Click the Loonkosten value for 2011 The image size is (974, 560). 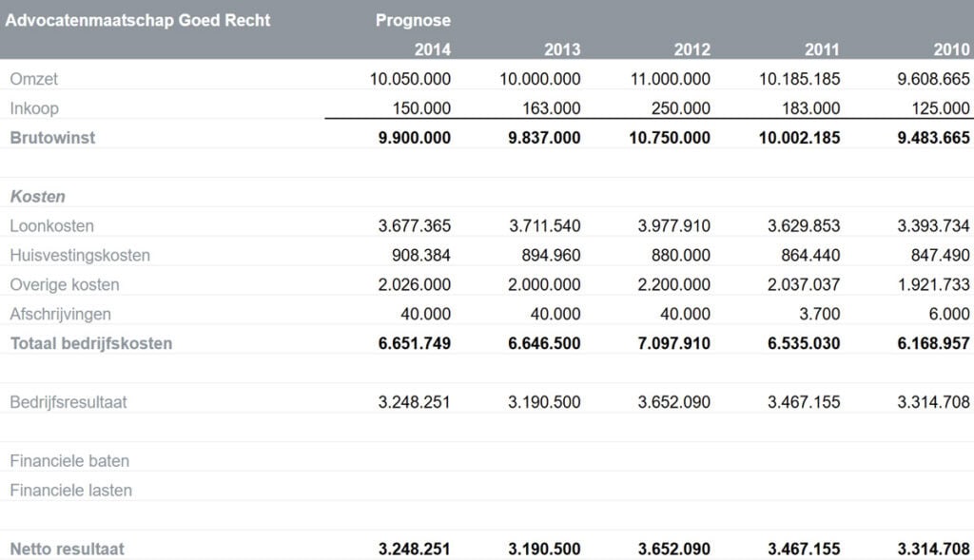[x=804, y=226]
